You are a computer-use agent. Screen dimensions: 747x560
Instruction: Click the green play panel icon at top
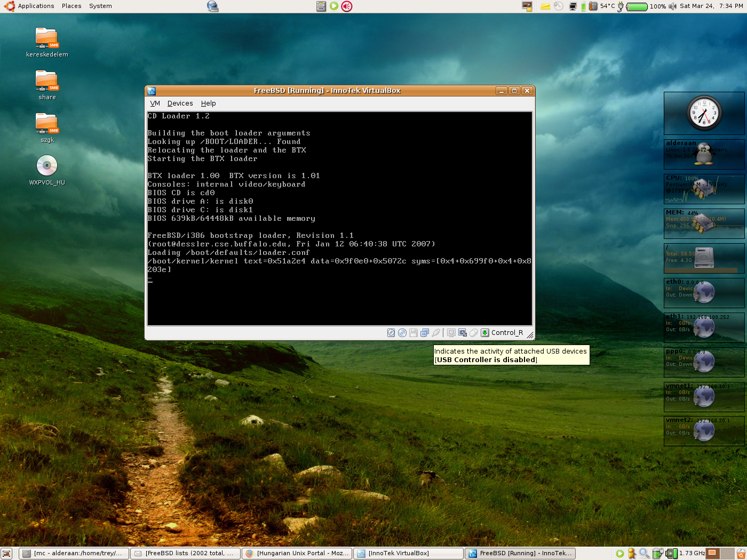(334, 6)
